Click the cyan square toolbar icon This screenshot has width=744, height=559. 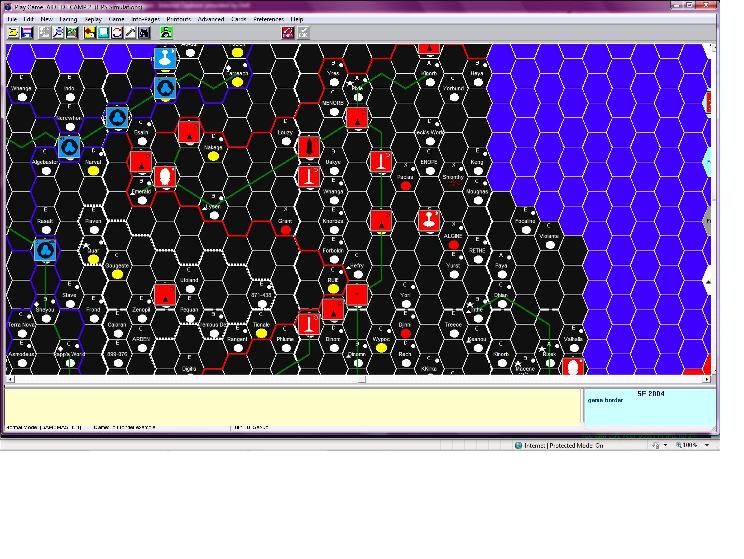[103, 32]
